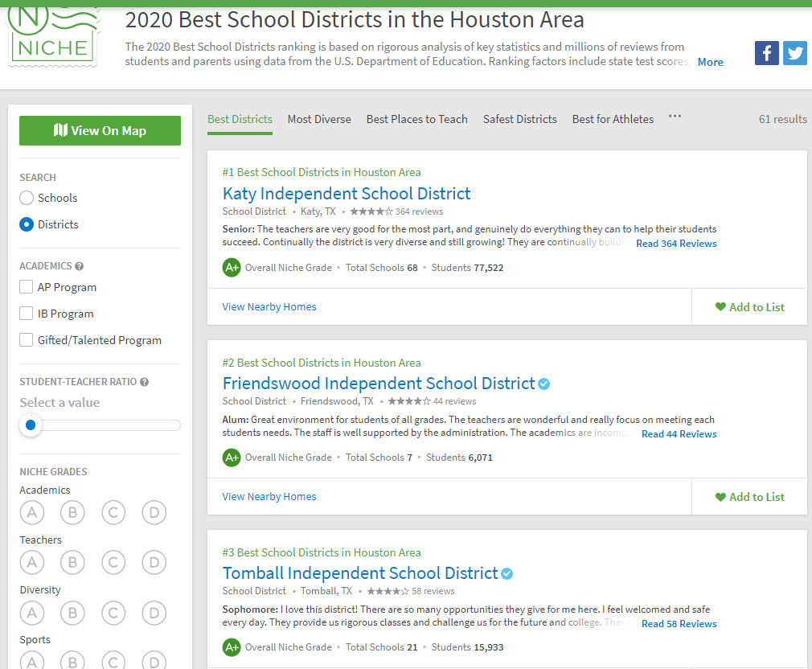Click the 'Students 77,522' value for Katy ISD
812x669 pixels.
[x=467, y=268]
